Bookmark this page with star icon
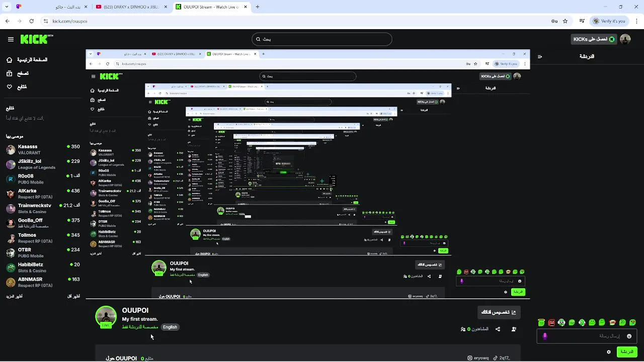This screenshot has height=362, width=644. 565,21
